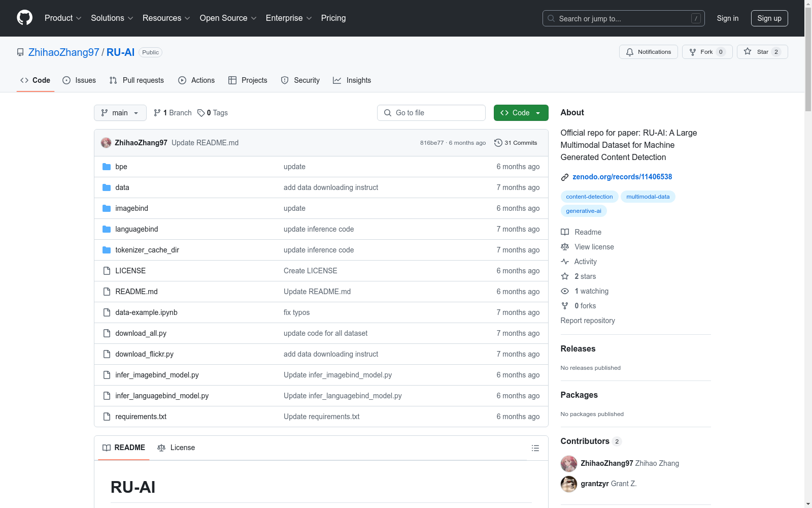Click the GitHub logo icon

24,18
